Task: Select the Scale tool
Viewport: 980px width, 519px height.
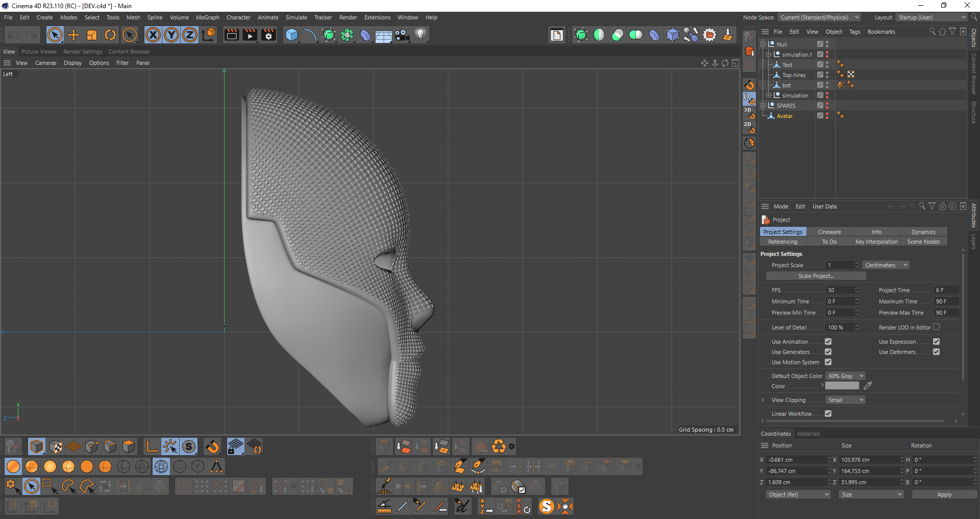Action: (x=92, y=35)
